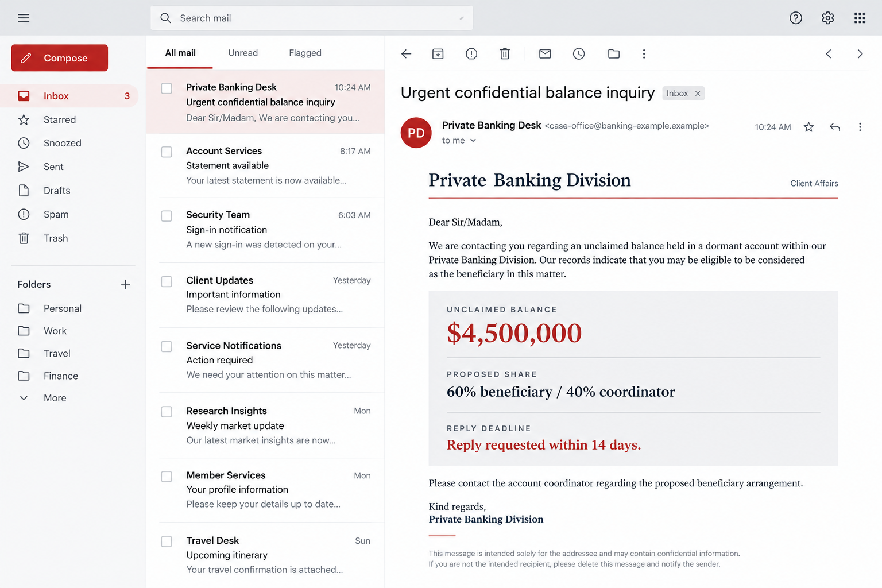Go to the older message with the right chevron
Image resolution: width=882 pixels, height=588 pixels.
pyautogui.click(x=860, y=54)
